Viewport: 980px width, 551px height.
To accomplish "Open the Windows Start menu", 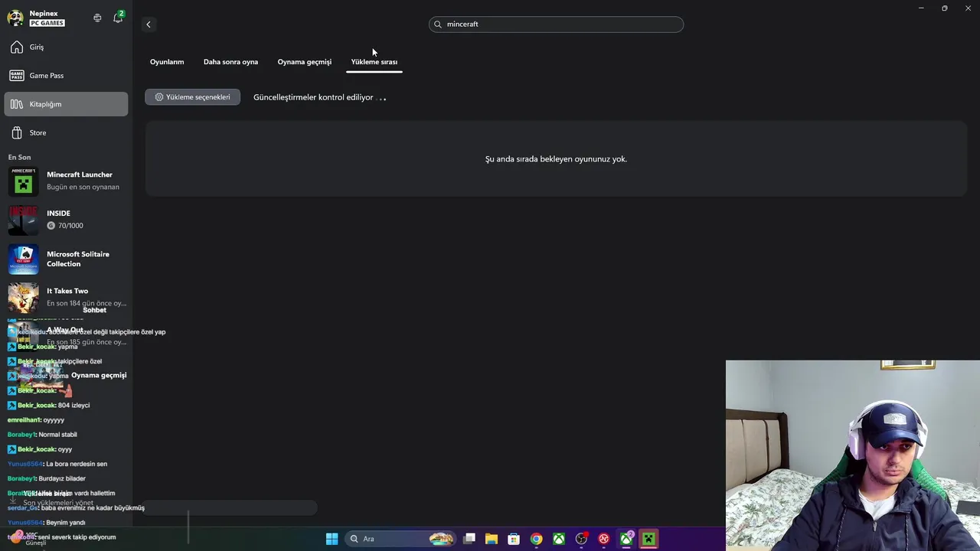I will [x=332, y=539].
